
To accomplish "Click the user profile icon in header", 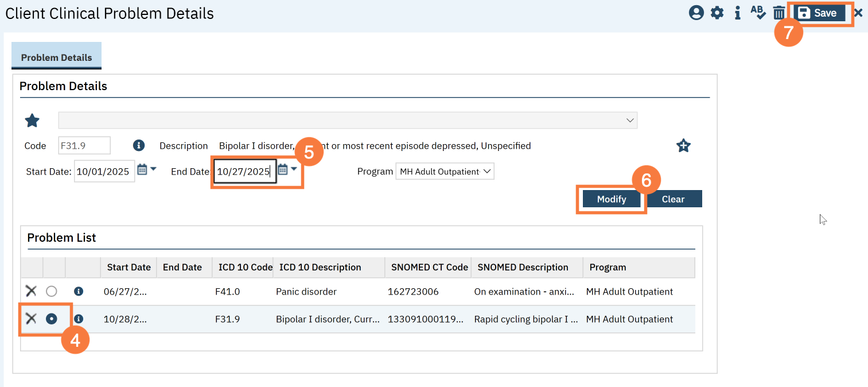I will (696, 13).
